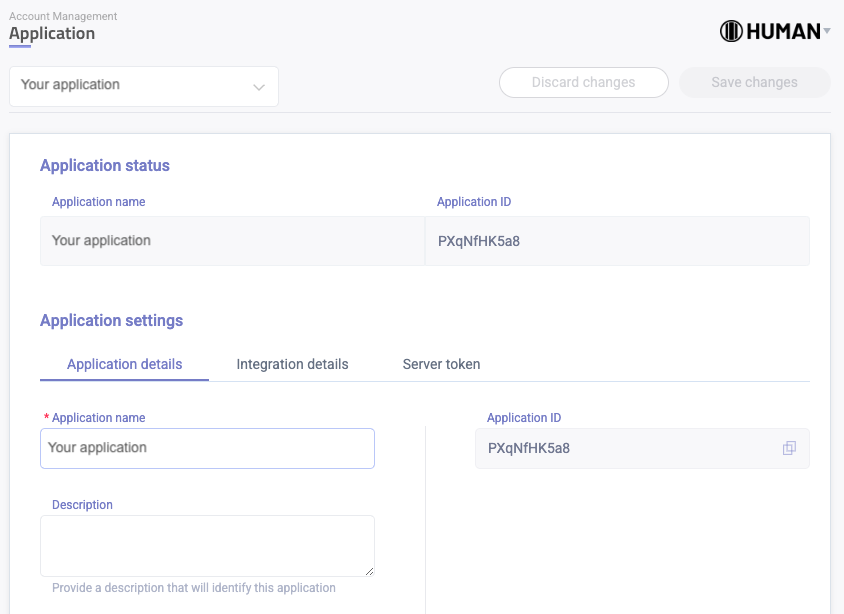The width and height of the screenshot is (844, 614).
Task: Open the Server token tab
Action: click(441, 364)
